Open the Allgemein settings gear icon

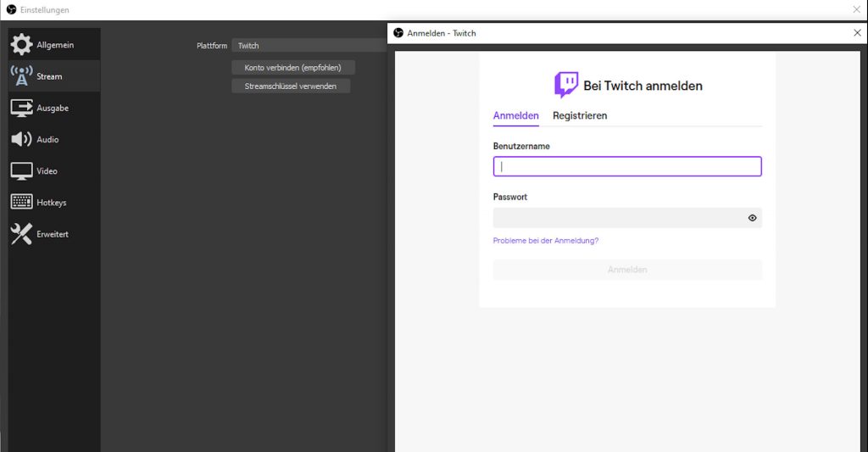(21, 44)
